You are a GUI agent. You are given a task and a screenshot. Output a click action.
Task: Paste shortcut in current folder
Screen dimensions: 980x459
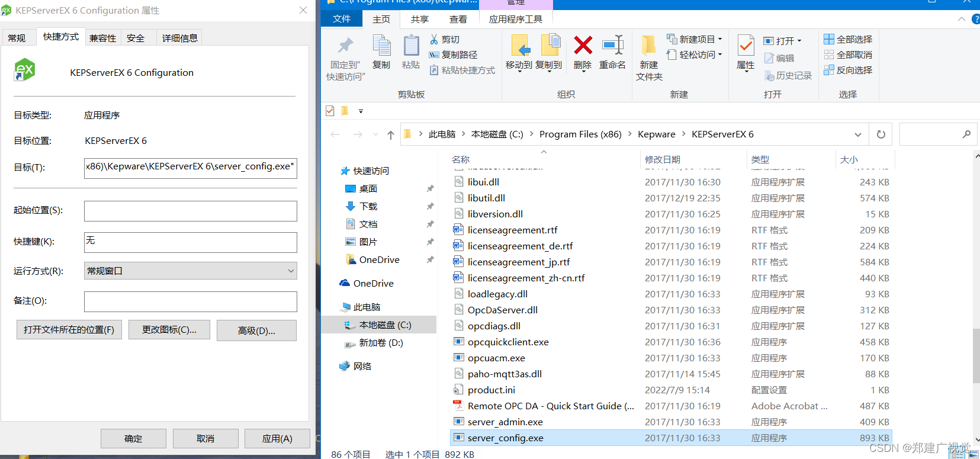point(462,70)
